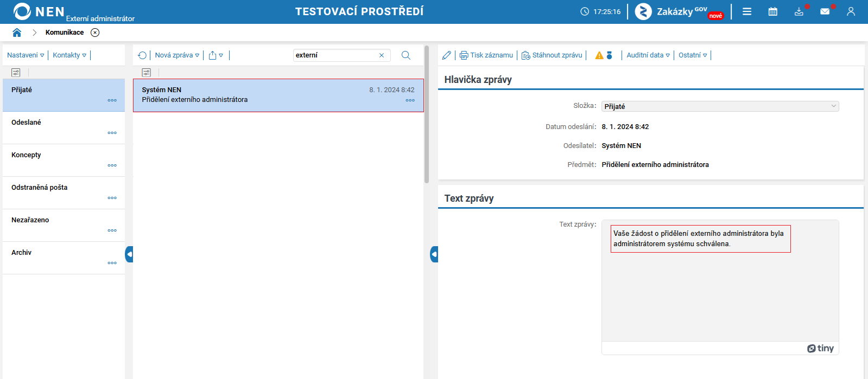Toggle the folder list filter settings
The width and height of the screenshot is (868, 379).
[x=16, y=73]
